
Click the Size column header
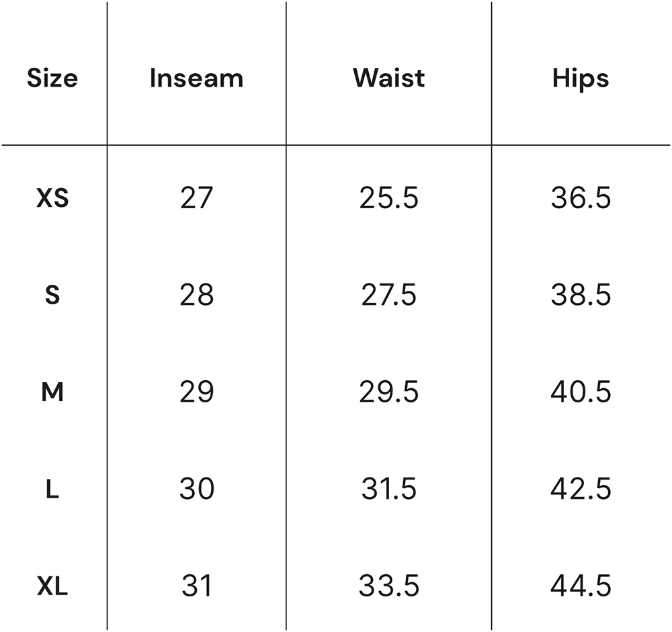[52, 79]
